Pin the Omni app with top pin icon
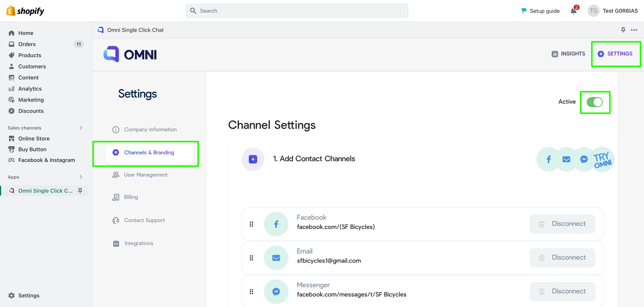644x307 pixels. pyautogui.click(x=623, y=30)
